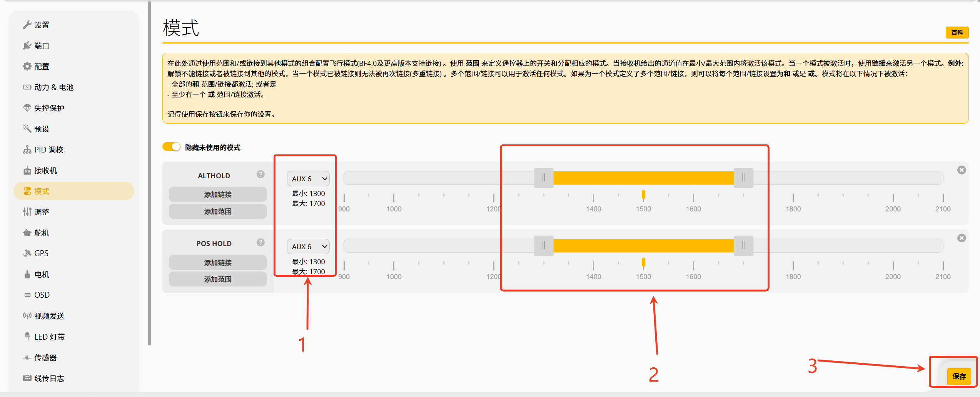Click the help icon next to ALTHOLD

pyautogui.click(x=260, y=174)
